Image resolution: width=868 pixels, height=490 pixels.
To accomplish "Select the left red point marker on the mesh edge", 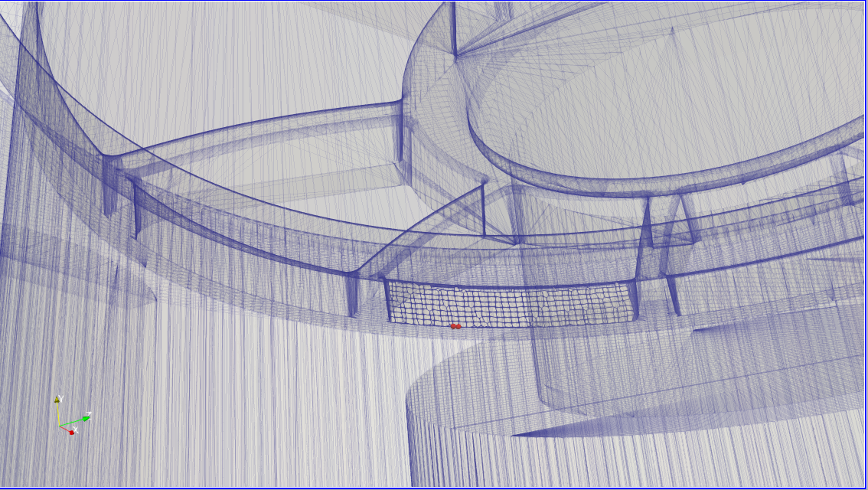I will point(453,327).
